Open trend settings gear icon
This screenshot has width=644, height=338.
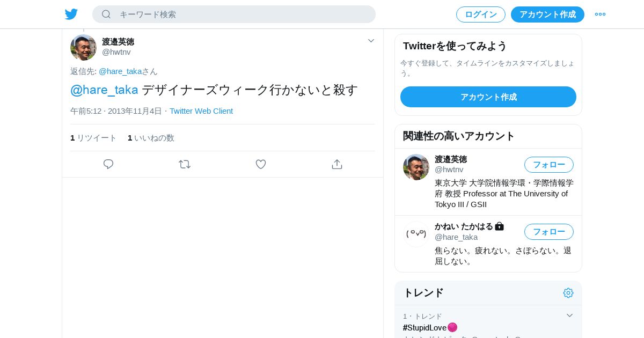click(568, 293)
